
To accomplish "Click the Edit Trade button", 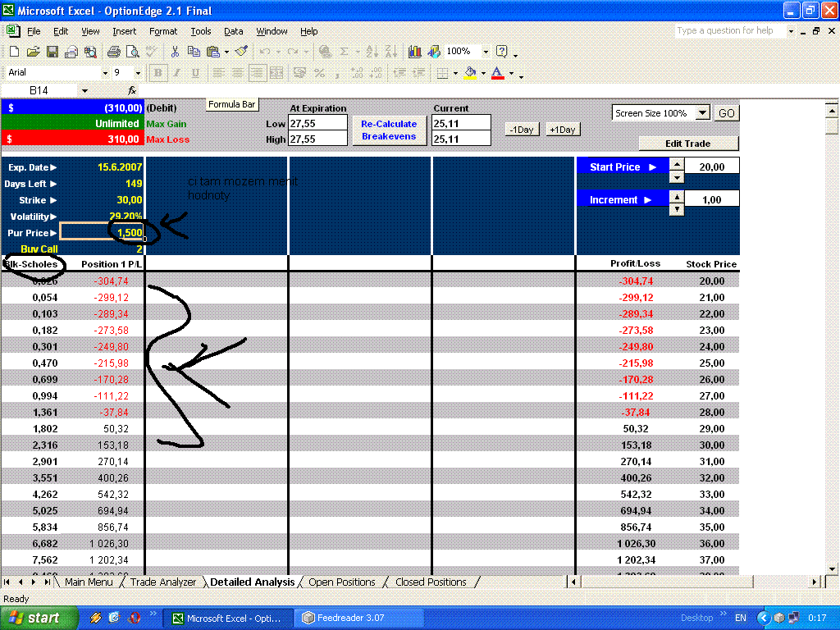I will click(x=688, y=144).
